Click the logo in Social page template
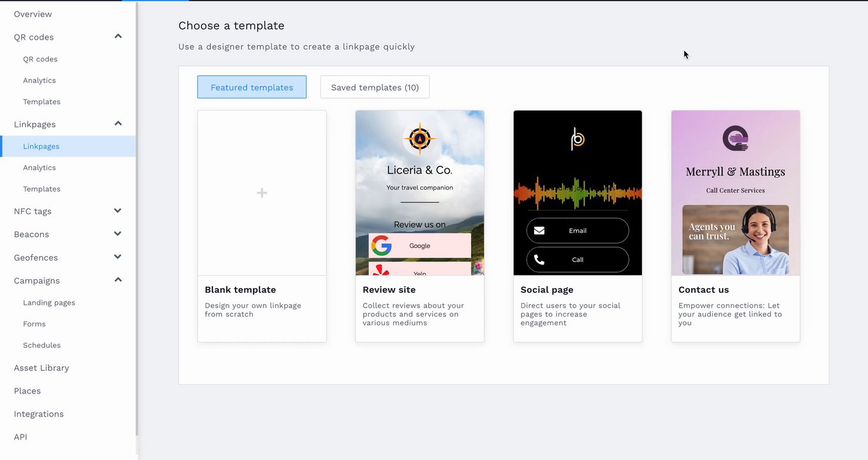Screen dimensions: 868x460 [x=578, y=139]
